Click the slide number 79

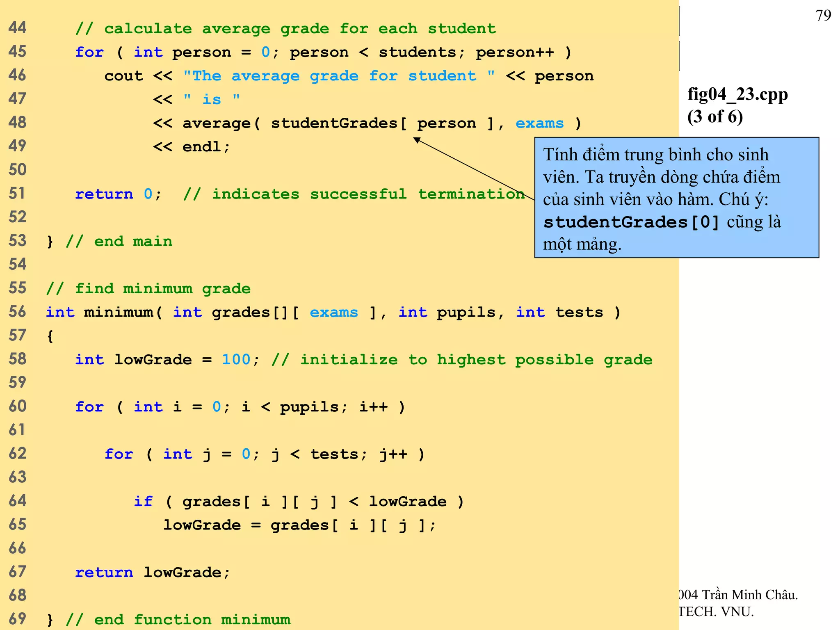point(823,16)
